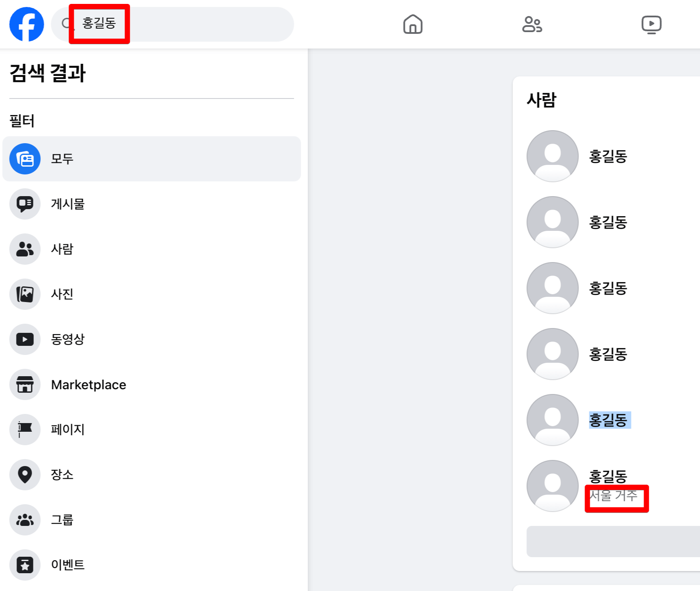Select the 이벤트 (Events) filter icon
Screen dimensions: 700x591
(25, 565)
